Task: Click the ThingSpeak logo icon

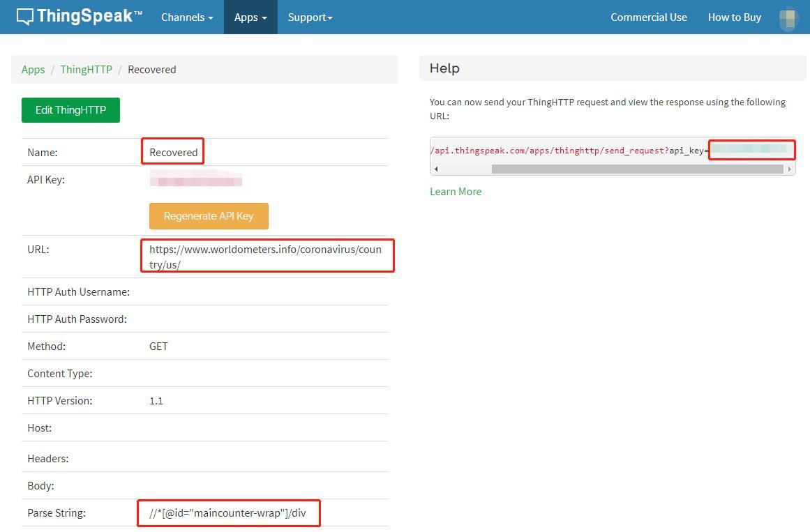Action: pos(25,17)
